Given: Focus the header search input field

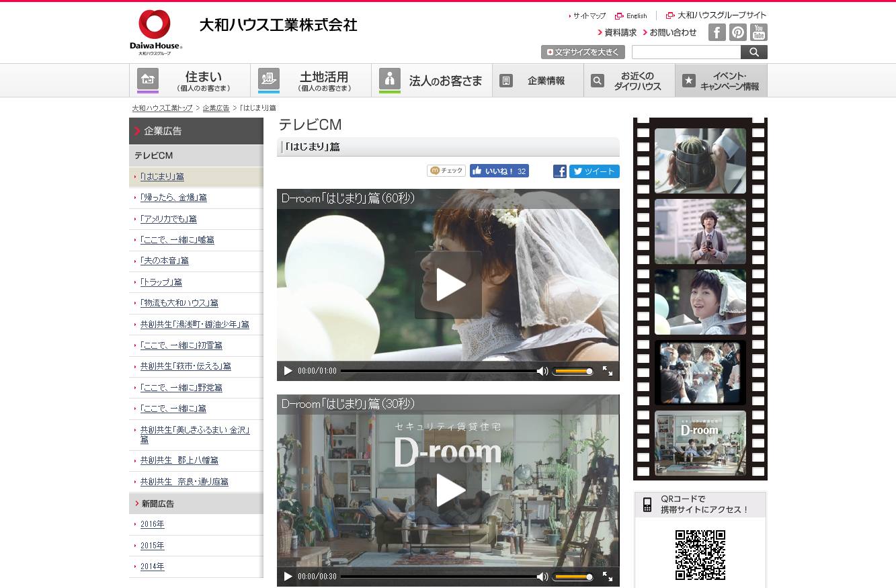Looking at the screenshot, I should tap(686, 52).
